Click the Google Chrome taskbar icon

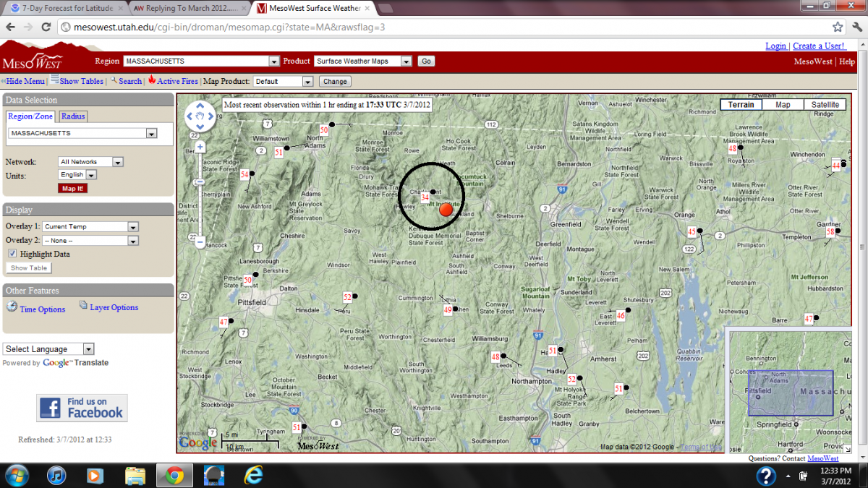click(x=174, y=475)
